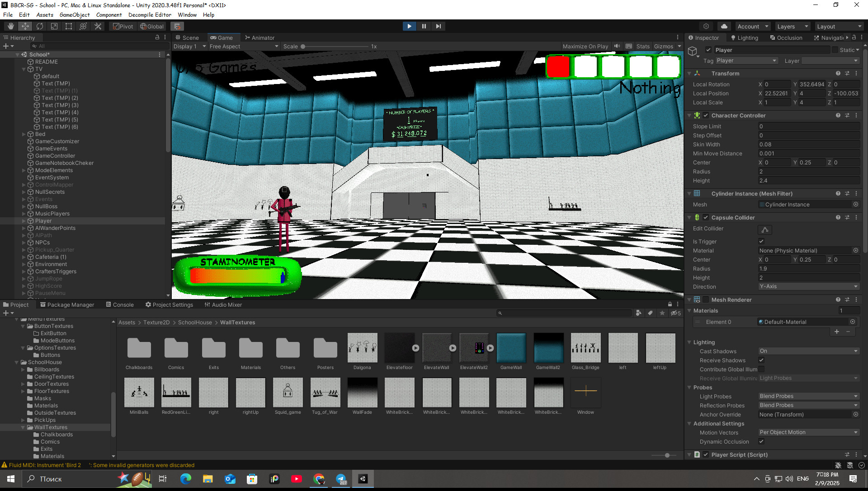Uncheck Receive Shadows on Mesh Renderer
Image resolution: width=868 pixels, height=491 pixels.
[761, 360]
